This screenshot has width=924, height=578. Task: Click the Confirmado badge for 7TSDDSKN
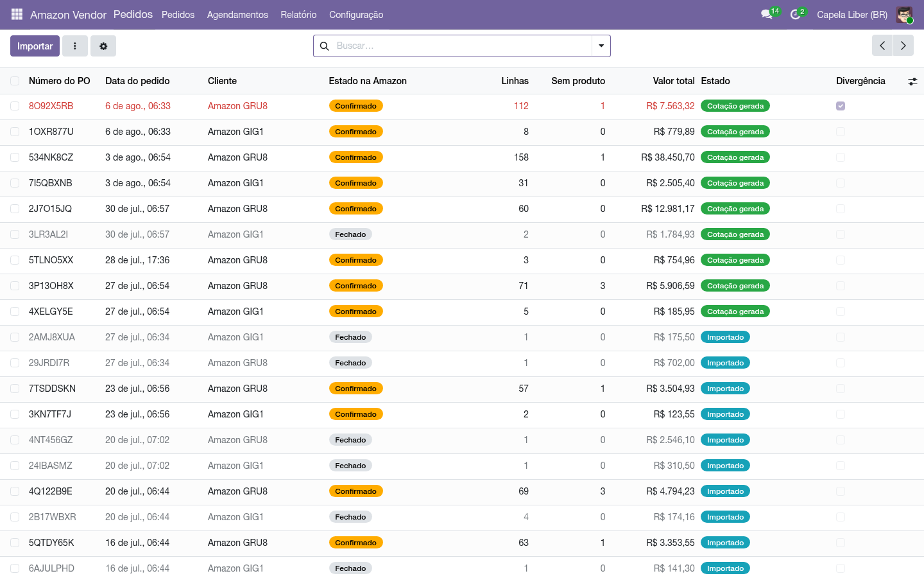pyautogui.click(x=356, y=389)
